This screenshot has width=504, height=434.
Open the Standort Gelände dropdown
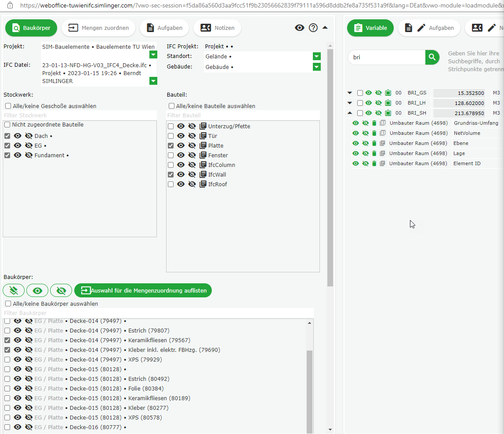(x=316, y=57)
